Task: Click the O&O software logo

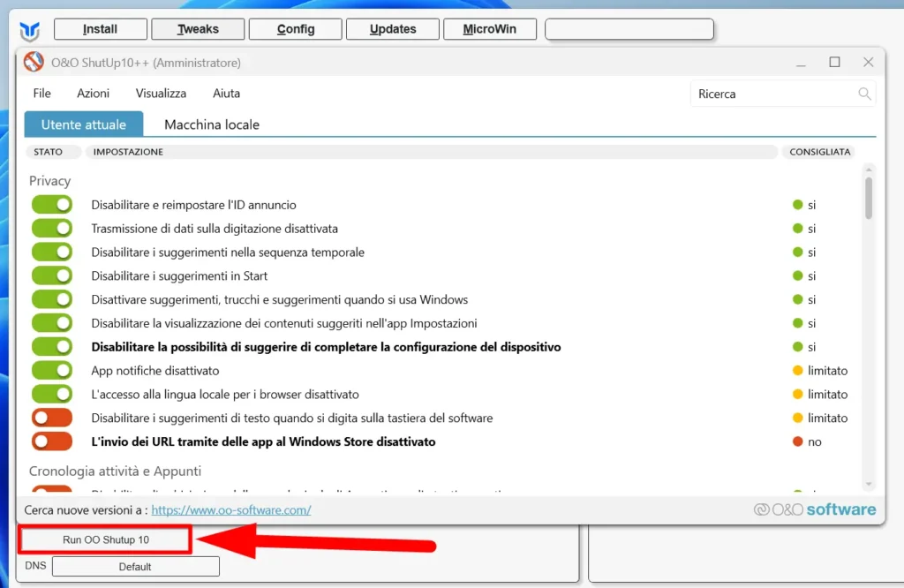Action: click(x=815, y=509)
